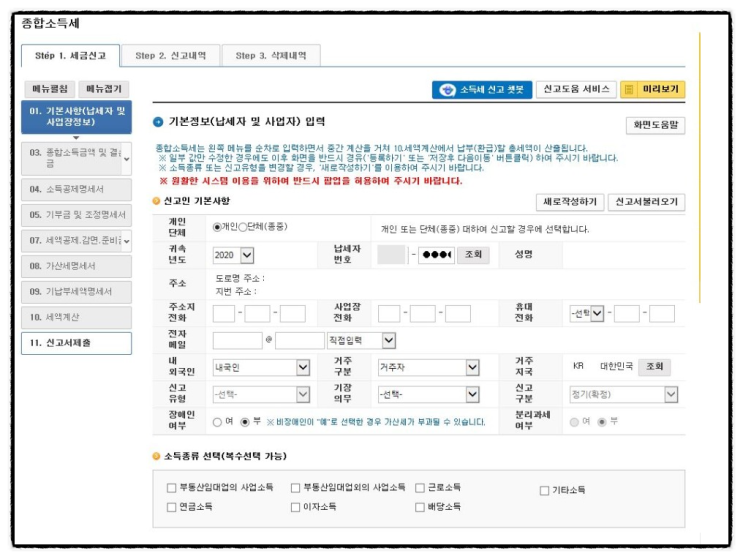Click the 화면도움말 button
Screen dimensions: 743x559
click(655, 125)
